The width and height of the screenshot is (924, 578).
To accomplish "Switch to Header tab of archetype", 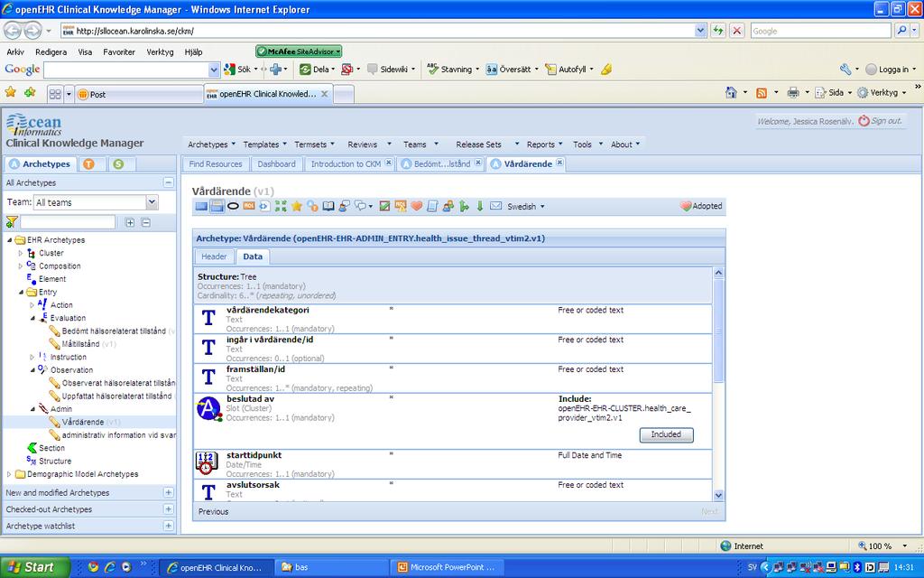I will (x=214, y=256).
